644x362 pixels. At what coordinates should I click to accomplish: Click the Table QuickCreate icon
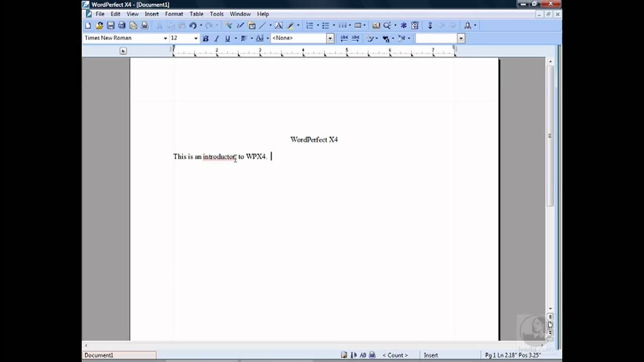point(358,26)
